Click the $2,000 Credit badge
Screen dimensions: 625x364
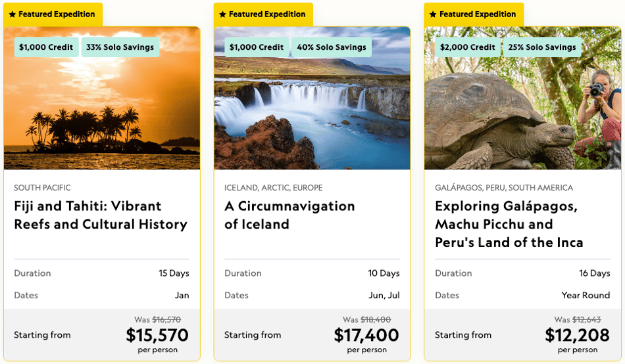pos(468,47)
